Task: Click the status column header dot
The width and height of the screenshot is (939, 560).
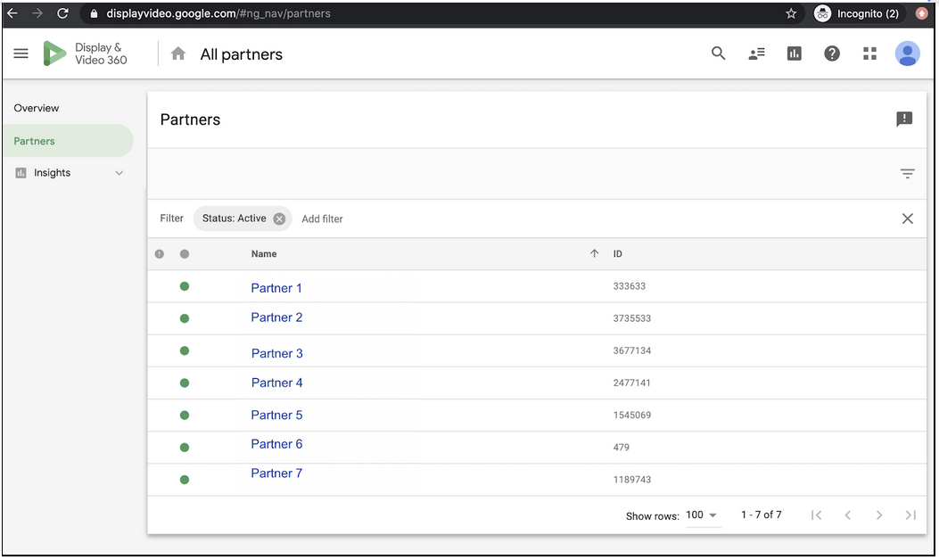Action: pos(185,254)
